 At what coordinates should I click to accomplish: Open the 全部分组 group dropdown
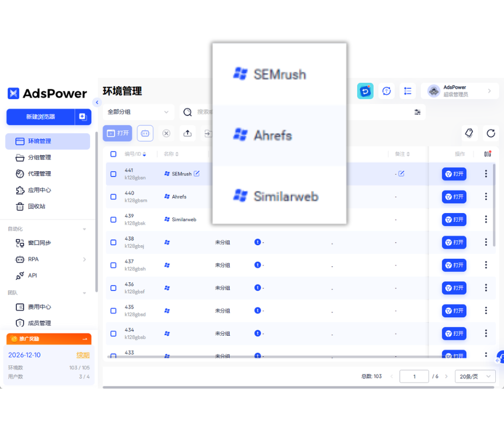[138, 112]
